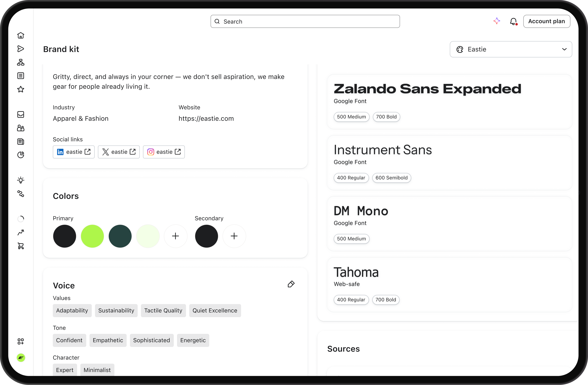
Task: Open the shopping cart sidebar icon
Action: coord(21,246)
